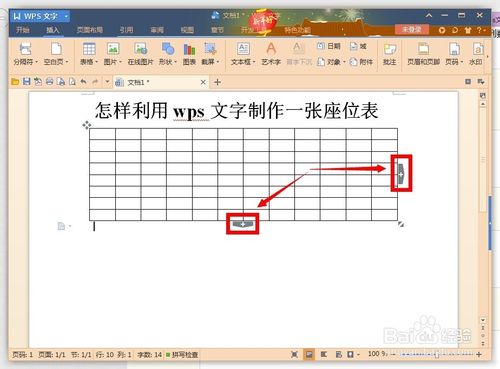Open the WPS 文字 application menu arrow
Image resolution: width=500 pixels, height=369 pixels.
[x=66, y=16]
